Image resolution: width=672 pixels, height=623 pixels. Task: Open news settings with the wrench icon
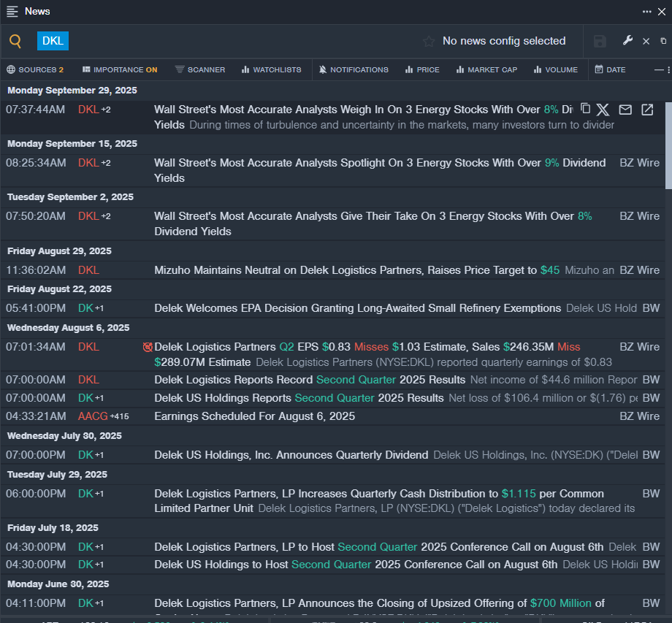pos(627,41)
